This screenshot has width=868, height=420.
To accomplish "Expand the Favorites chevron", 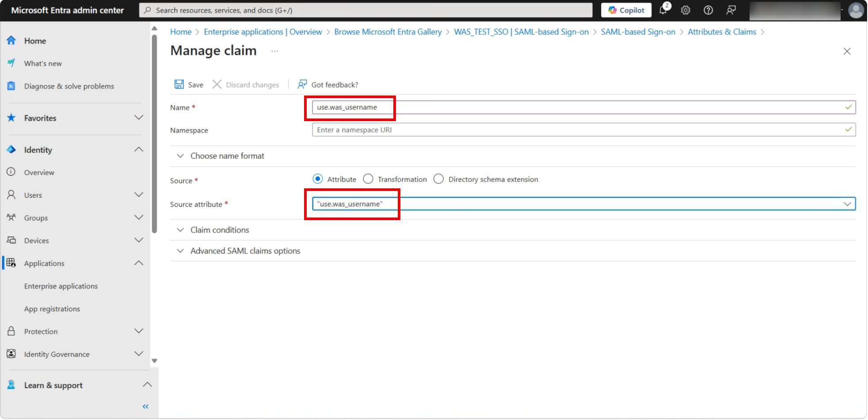I will (x=139, y=118).
